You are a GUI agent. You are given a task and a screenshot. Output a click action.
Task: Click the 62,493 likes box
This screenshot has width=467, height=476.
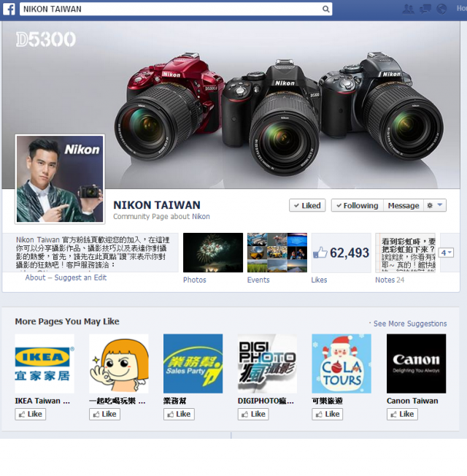[x=341, y=253]
